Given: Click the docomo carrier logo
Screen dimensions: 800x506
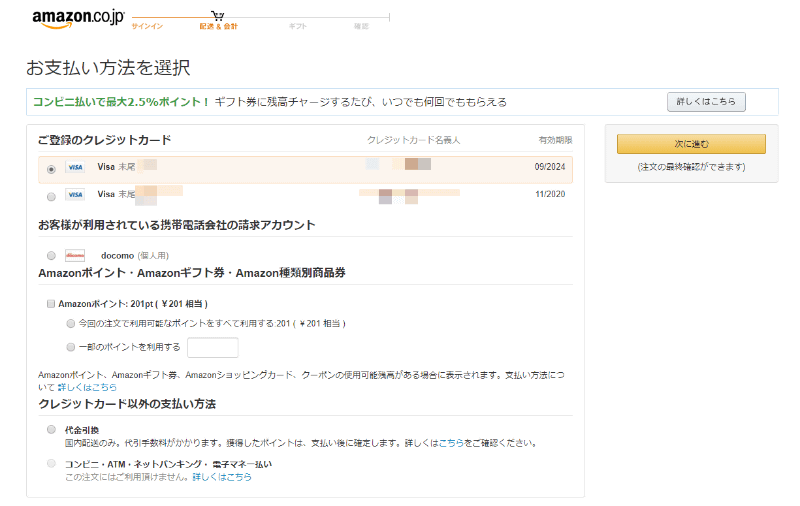Looking at the screenshot, I should coord(75,256).
